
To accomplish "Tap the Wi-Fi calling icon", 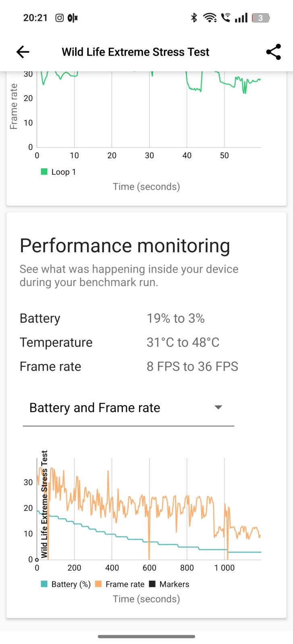I will tap(226, 18).
